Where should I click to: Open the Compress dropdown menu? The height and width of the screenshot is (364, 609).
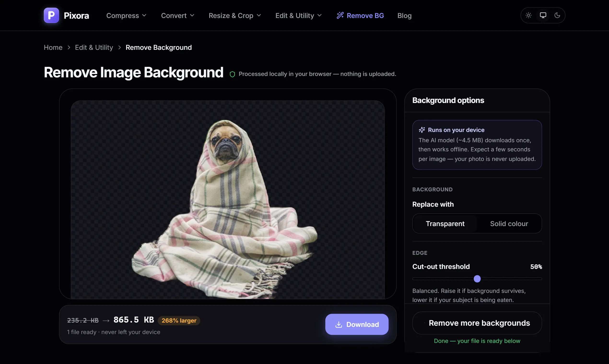126,16
